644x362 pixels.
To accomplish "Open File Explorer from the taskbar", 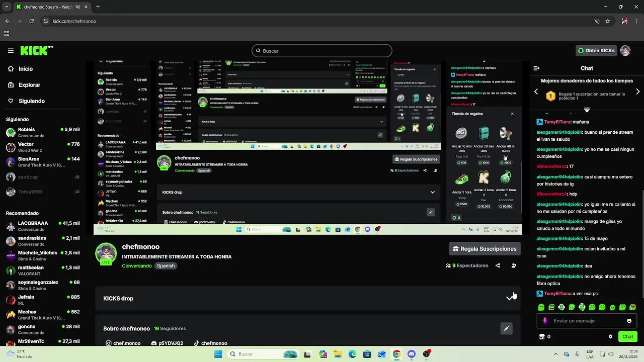I will 337,354.
